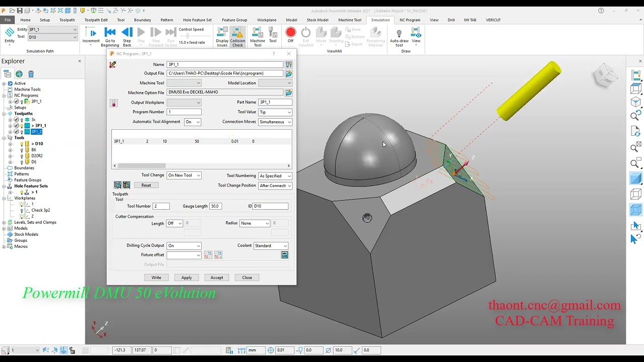The width and height of the screenshot is (644, 362).
Task: Click the Close button in dialog
Action: pos(247,278)
